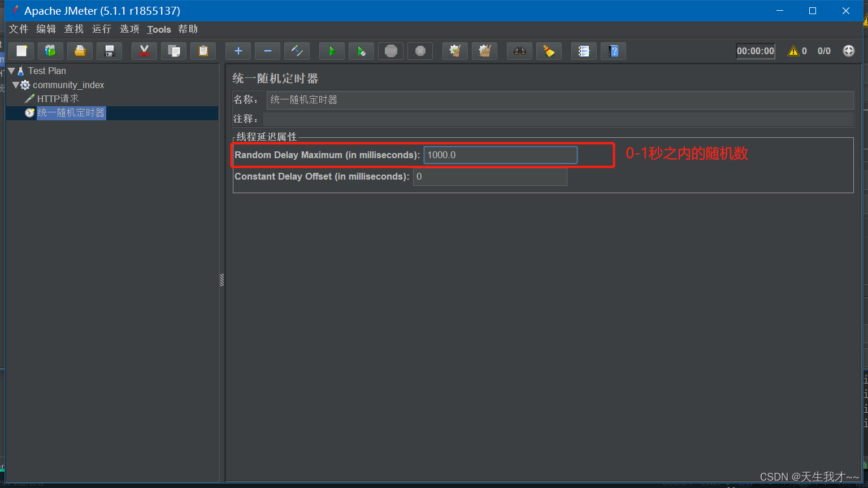This screenshot has height=488, width=868.
Task: Click the Shutdown test icon
Action: (420, 51)
